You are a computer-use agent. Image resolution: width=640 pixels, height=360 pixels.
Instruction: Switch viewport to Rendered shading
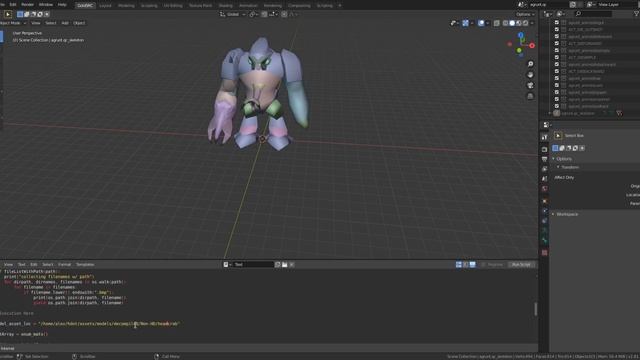[x=525, y=23]
